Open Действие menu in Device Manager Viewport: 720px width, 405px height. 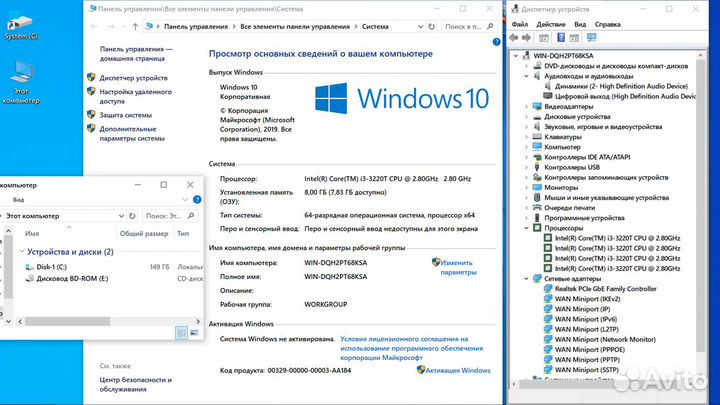tap(551, 24)
